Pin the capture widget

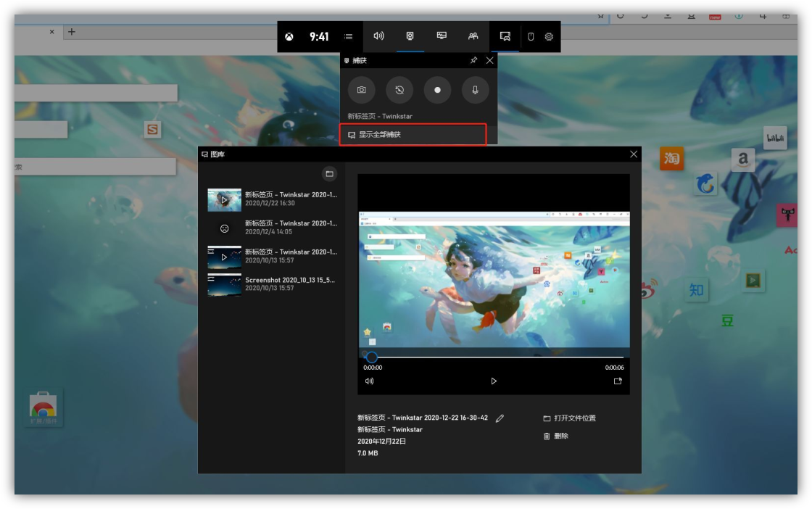coord(473,61)
